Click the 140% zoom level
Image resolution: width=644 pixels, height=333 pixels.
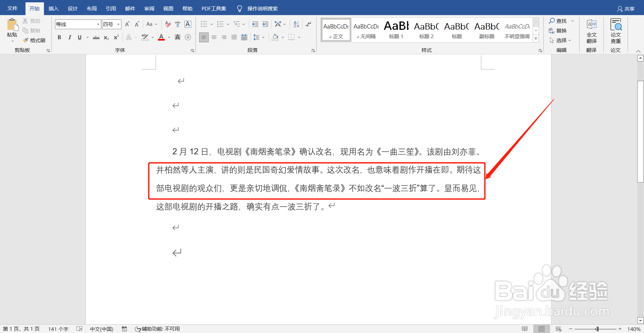[634, 329]
